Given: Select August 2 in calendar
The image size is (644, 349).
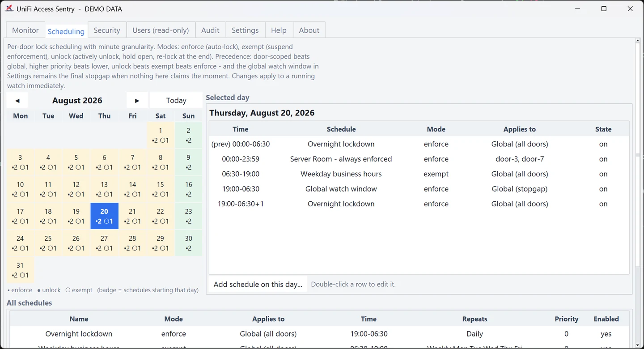Looking at the screenshot, I should tap(188, 135).
